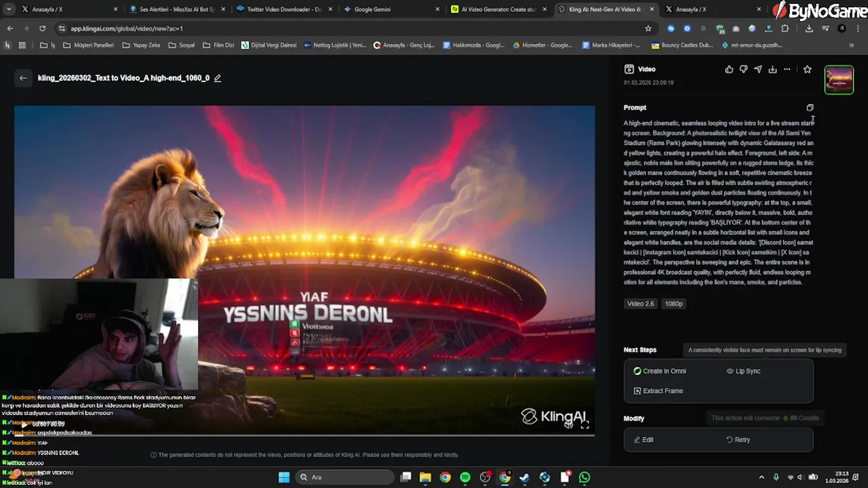The image size is (868, 488).
Task: Click the Edit button under Modify
Action: tap(644, 440)
